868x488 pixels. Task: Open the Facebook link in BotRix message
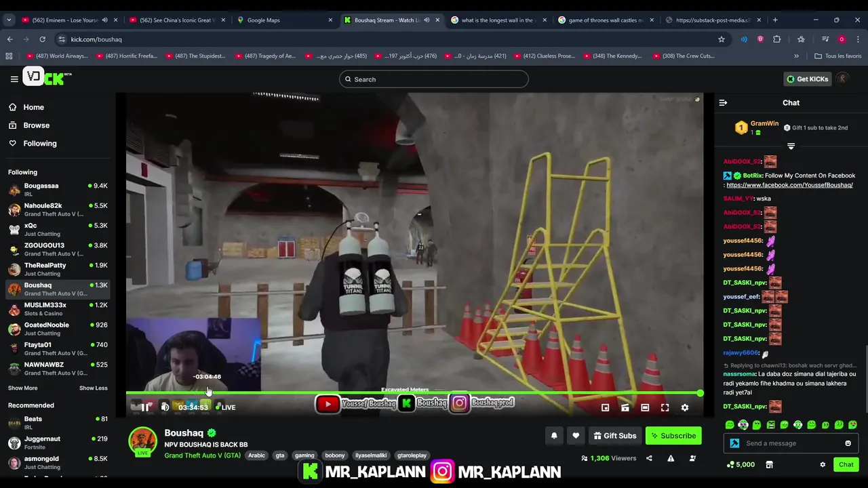tap(789, 185)
